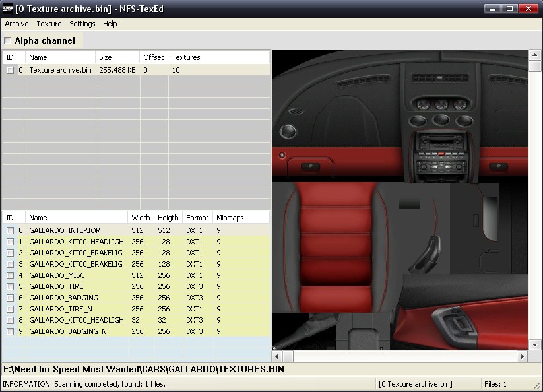
Task: Click the width 512 cell of GALLARDO_INTERIOR
Action: [x=137, y=230]
